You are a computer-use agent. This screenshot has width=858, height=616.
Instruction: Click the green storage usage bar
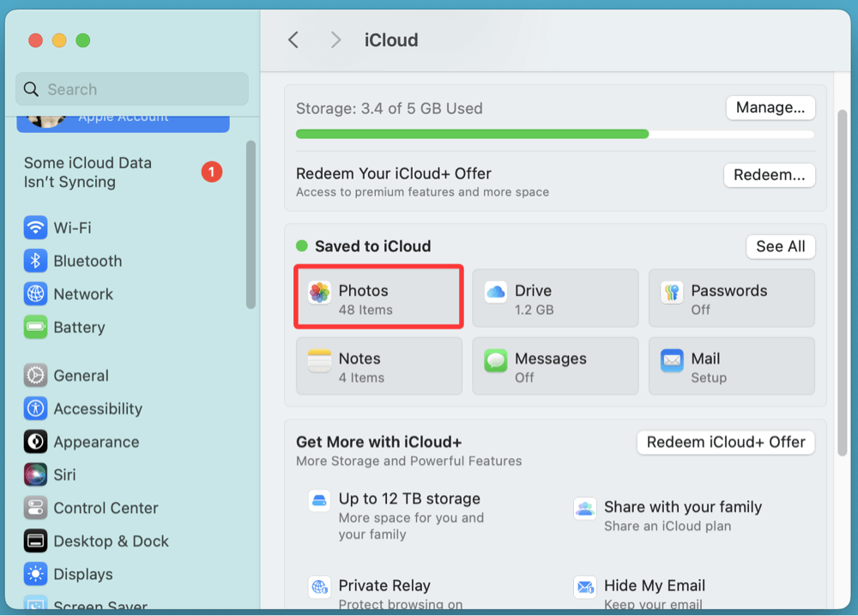(x=472, y=134)
